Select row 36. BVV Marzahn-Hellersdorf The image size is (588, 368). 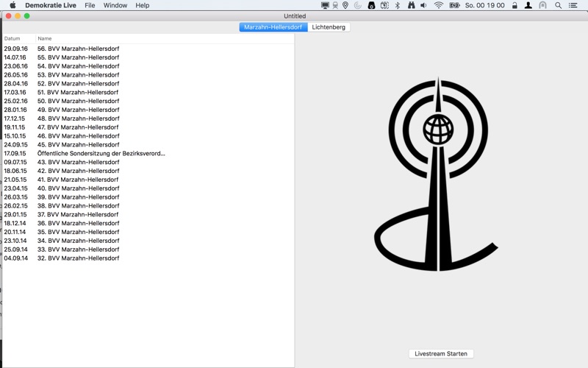point(148,223)
